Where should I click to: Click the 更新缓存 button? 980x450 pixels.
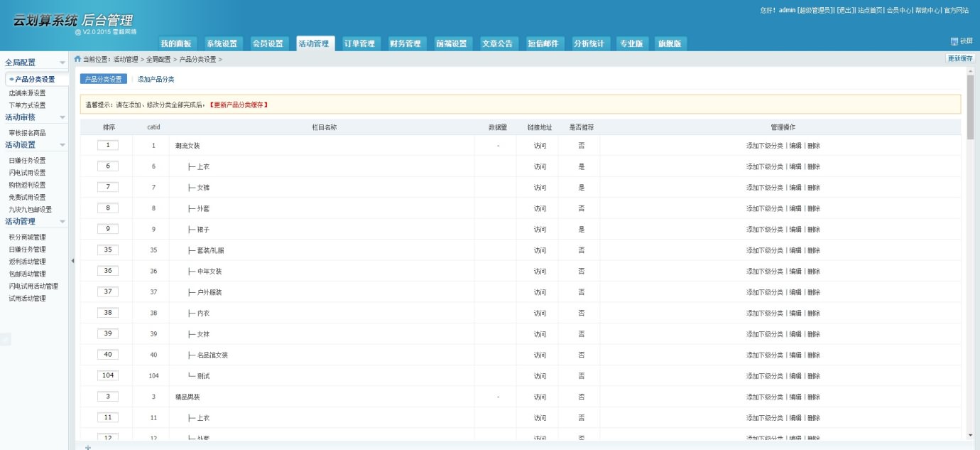(960, 58)
